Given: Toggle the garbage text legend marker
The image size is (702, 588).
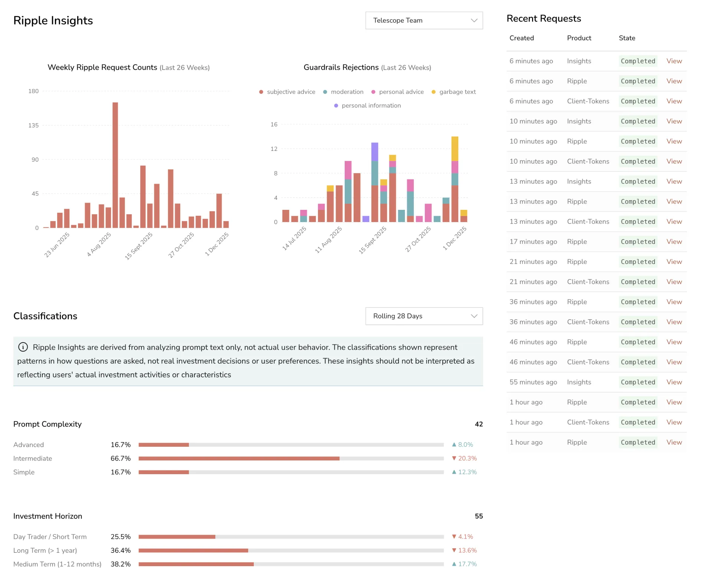Looking at the screenshot, I should (433, 92).
